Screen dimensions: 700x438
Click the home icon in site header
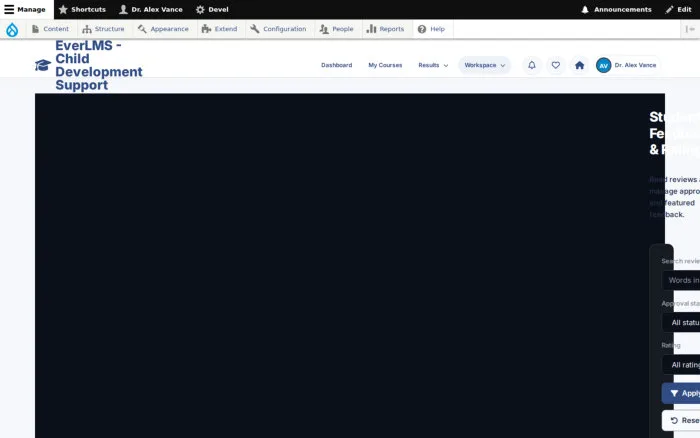[579, 65]
